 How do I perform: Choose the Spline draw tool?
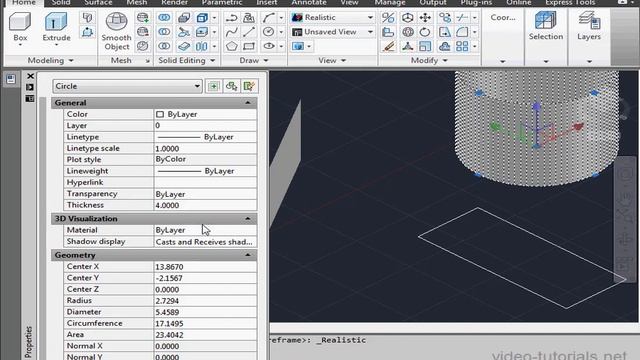232,32
